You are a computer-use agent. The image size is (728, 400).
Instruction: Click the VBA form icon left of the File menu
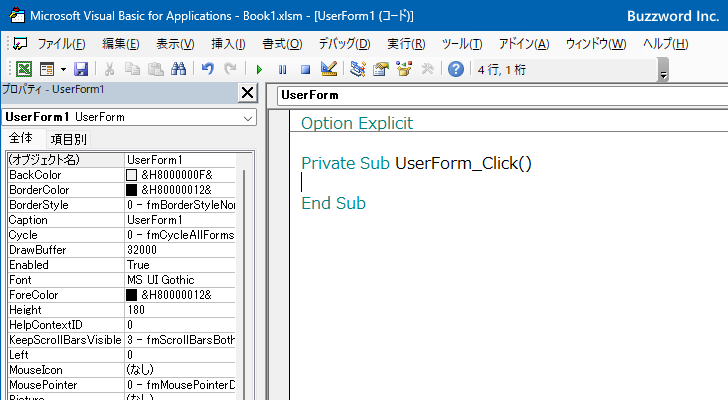tap(20, 44)
